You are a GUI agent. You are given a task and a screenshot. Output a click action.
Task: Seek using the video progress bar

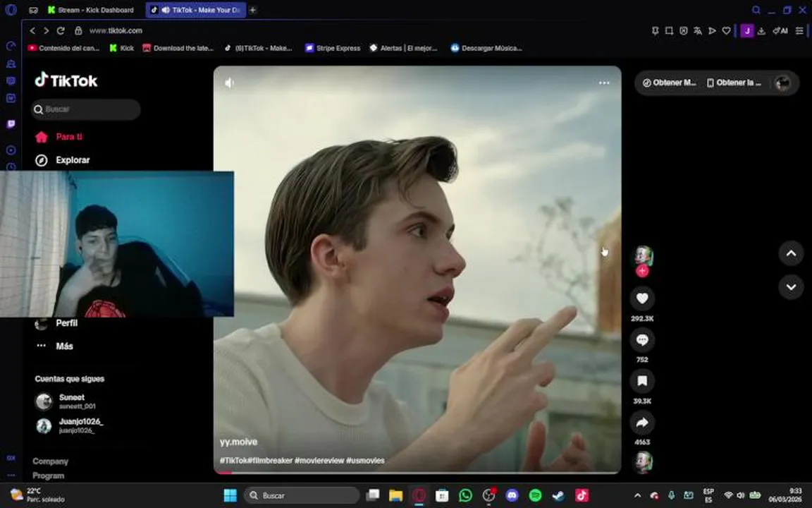tap(417, 472)
